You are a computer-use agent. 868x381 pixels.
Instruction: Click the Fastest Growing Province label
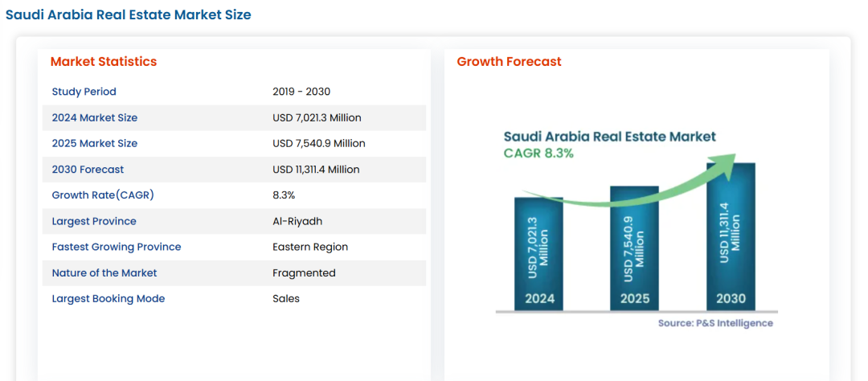click(117, 247)
